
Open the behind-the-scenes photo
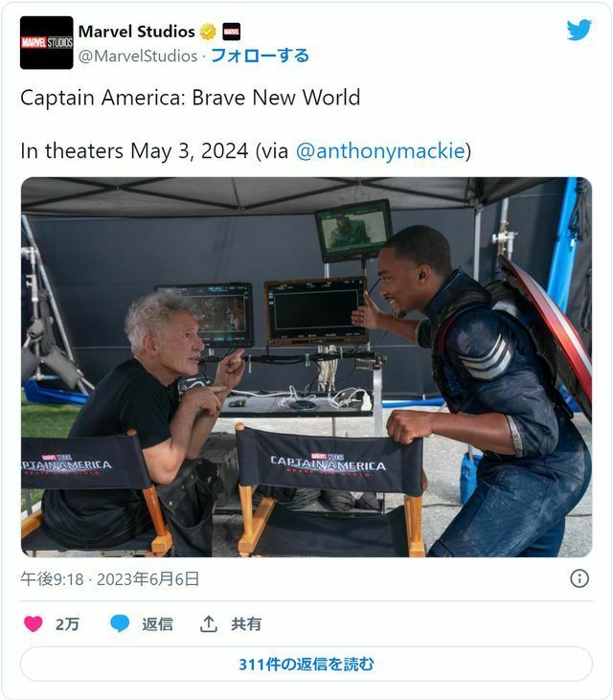coord(306,367)
